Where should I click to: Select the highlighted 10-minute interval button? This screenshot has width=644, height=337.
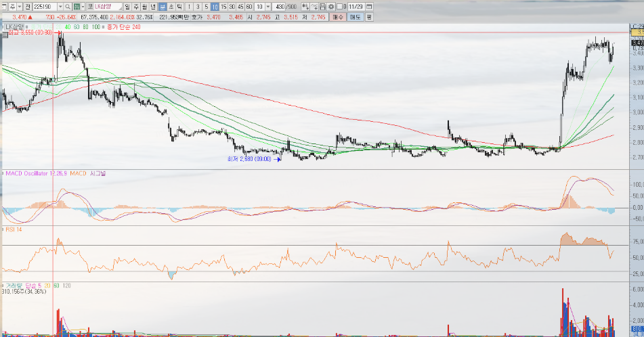click(x=215, y=7)
